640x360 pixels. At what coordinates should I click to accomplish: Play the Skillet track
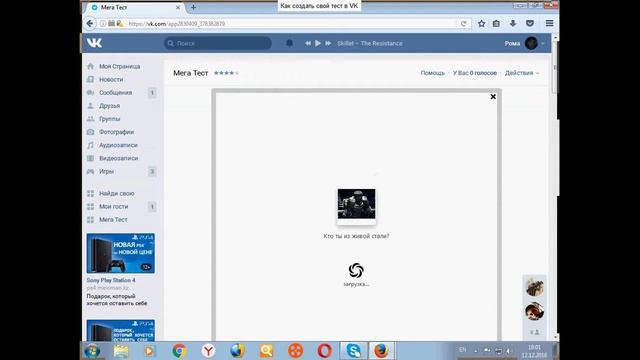coord(318,43)
